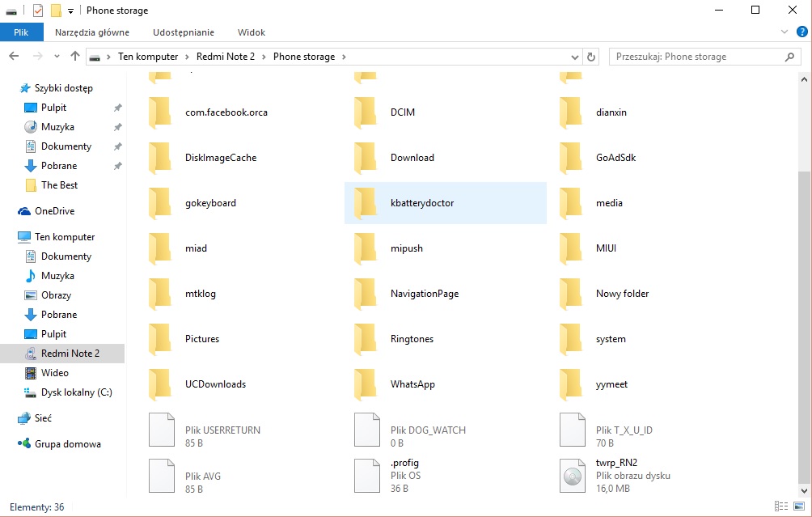The height and width of the screenshot is (517, 812).
Task: Switch to details view in status bar
Action: [780, 506]
